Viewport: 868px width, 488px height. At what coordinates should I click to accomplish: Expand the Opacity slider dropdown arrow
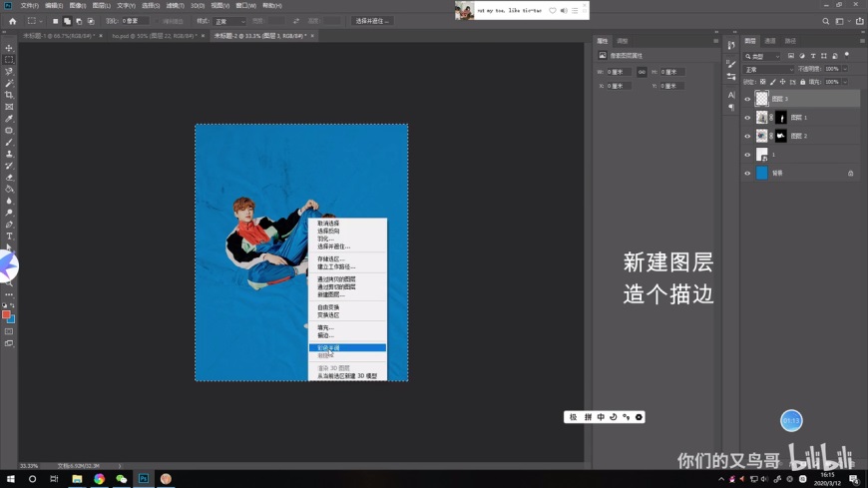(x=845, y=69)
